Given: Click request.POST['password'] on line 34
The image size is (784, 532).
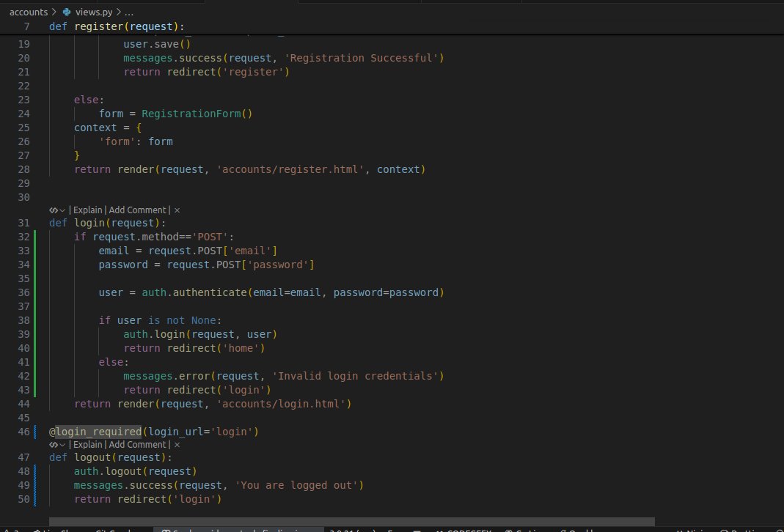Looking at the screenshot, I should tap(241, 265).
